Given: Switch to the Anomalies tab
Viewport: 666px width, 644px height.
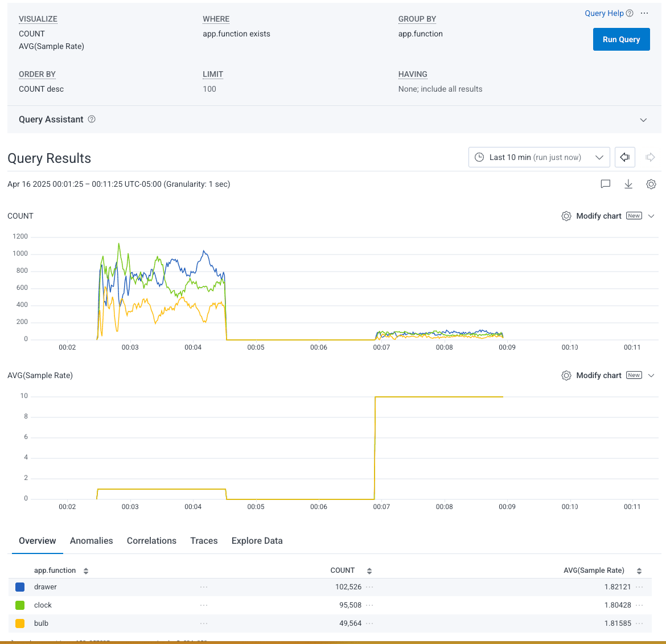Looking at the screenshot, I should coord(91,541).
